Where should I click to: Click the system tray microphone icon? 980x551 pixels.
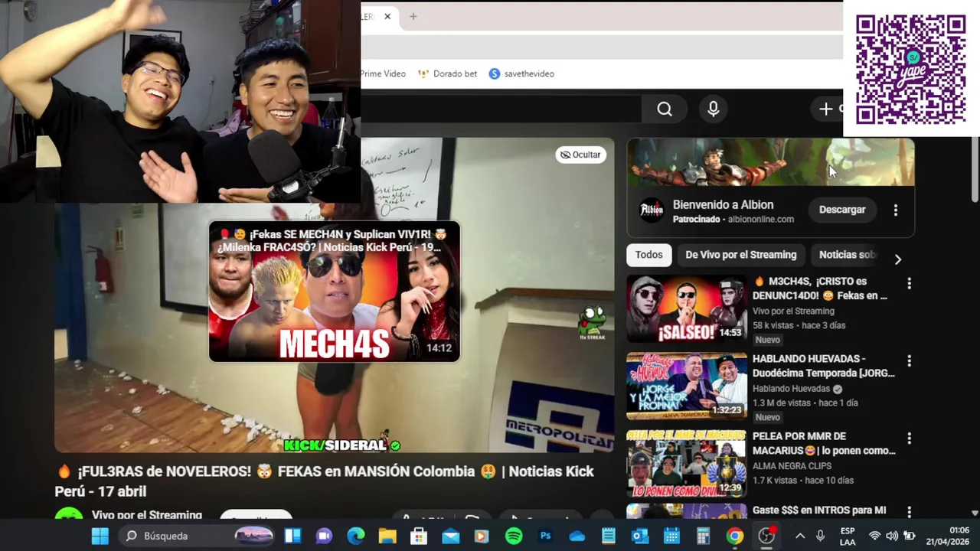[x=820, y=536]
